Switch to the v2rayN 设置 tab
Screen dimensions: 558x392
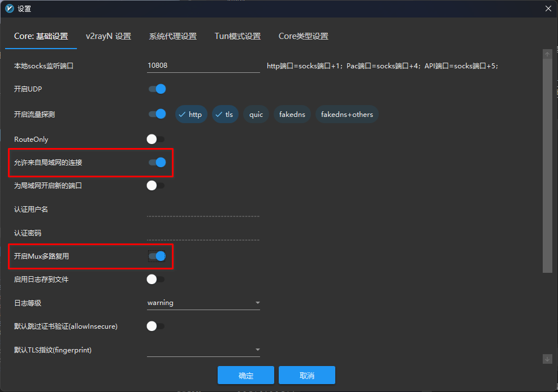pyautogui.click(x=108, y=36)
